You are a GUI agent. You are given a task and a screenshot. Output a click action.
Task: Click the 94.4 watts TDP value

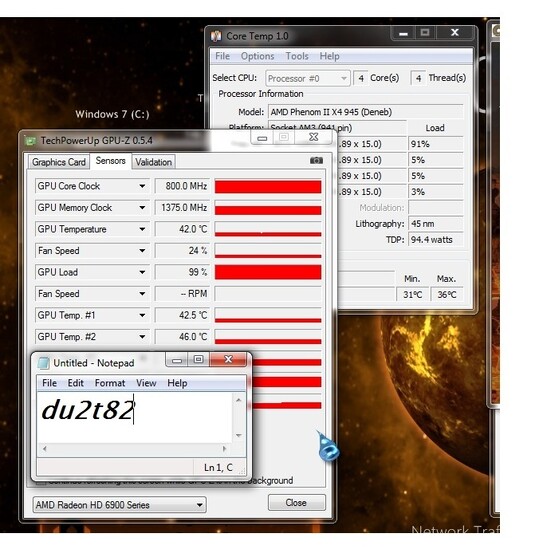coord(436,240)
